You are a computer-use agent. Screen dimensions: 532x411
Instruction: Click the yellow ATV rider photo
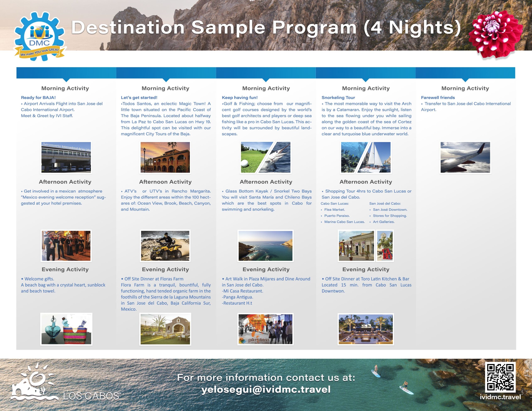coord(165,246)
